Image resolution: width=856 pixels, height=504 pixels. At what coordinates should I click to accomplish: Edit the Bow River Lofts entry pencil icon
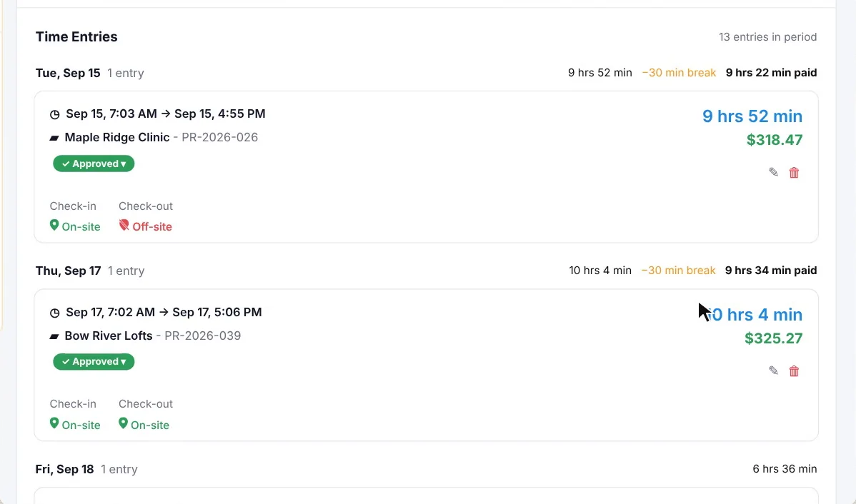pos(774,371)
